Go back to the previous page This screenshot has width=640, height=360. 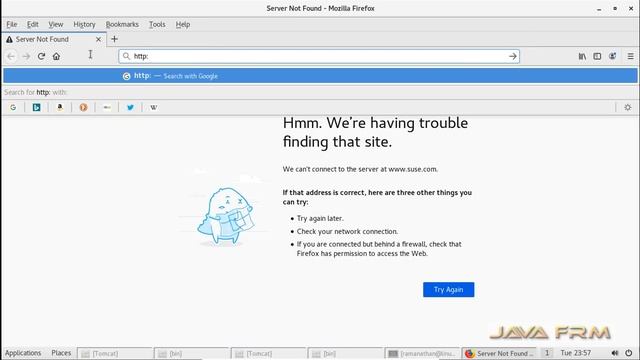click(x=11, y=56)
